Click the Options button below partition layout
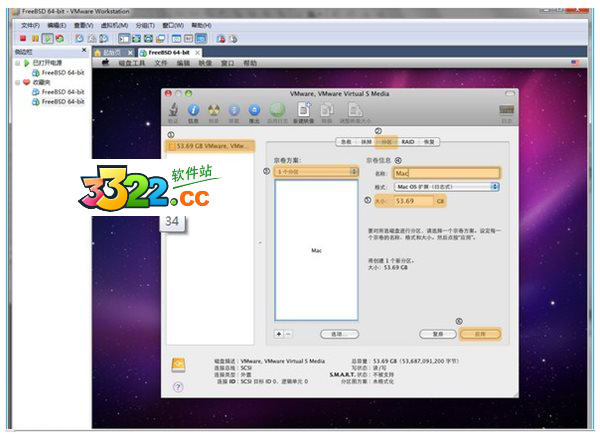The width and height of the screenshot is (600, 436). pyautogui.click(x=338, y=333)
